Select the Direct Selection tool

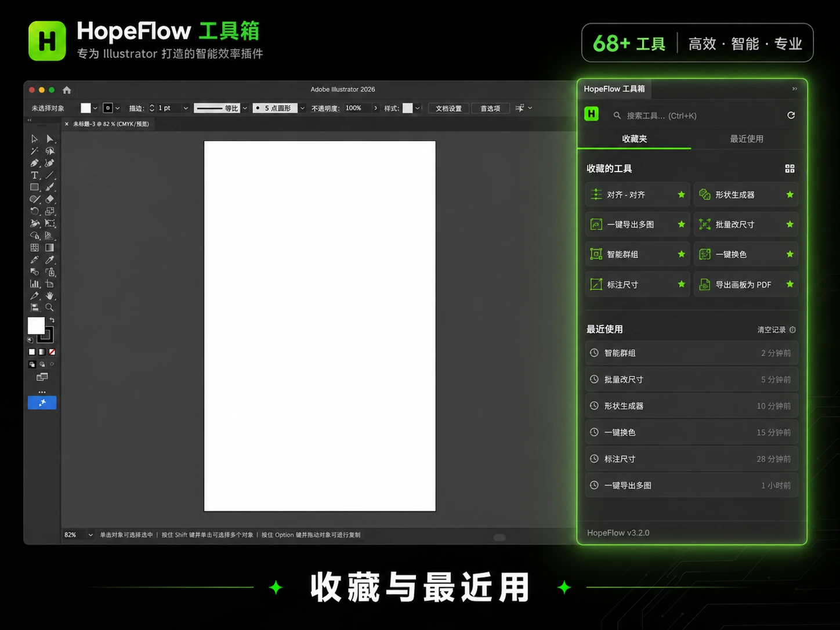click(50, 139)
